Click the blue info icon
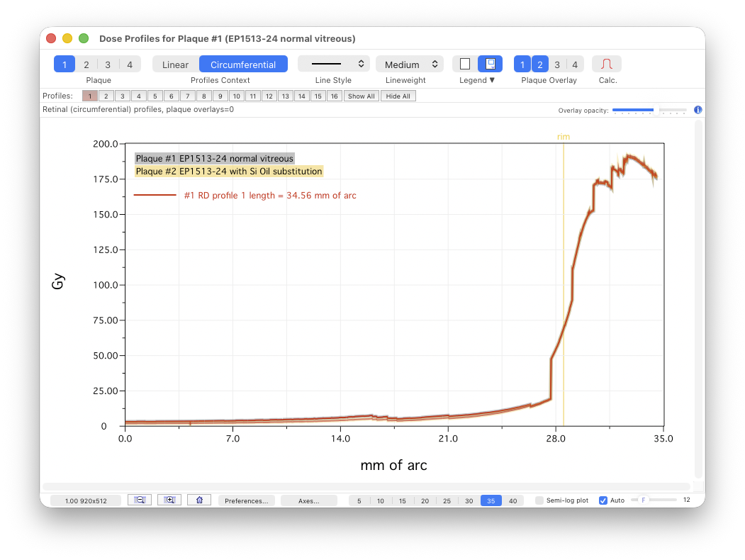 click(x=698, y=110)
